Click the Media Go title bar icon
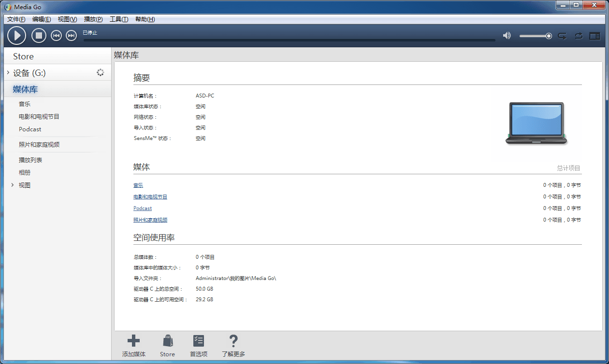 [8, 7]
